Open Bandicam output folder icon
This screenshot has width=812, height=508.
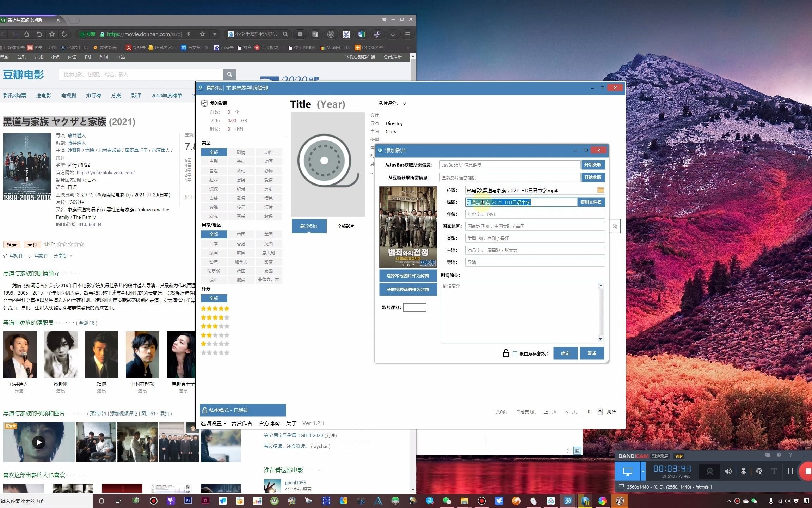tap(768, 455)
